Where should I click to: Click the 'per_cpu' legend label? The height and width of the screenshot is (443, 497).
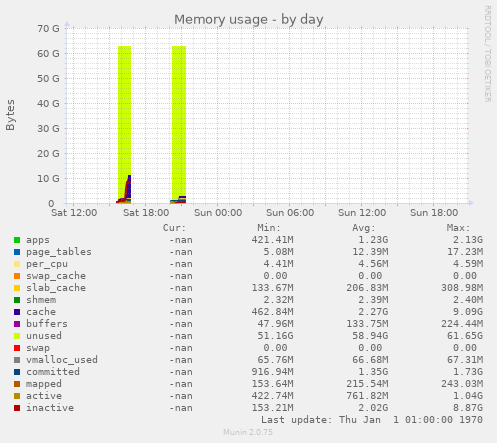[47, 264]
